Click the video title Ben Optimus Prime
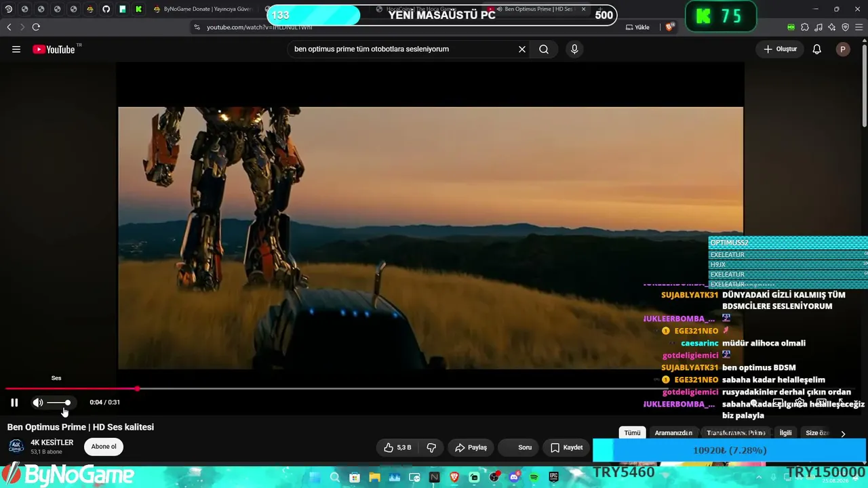The height and width of the screenshot is (488, 868). (x=81, y=427)
